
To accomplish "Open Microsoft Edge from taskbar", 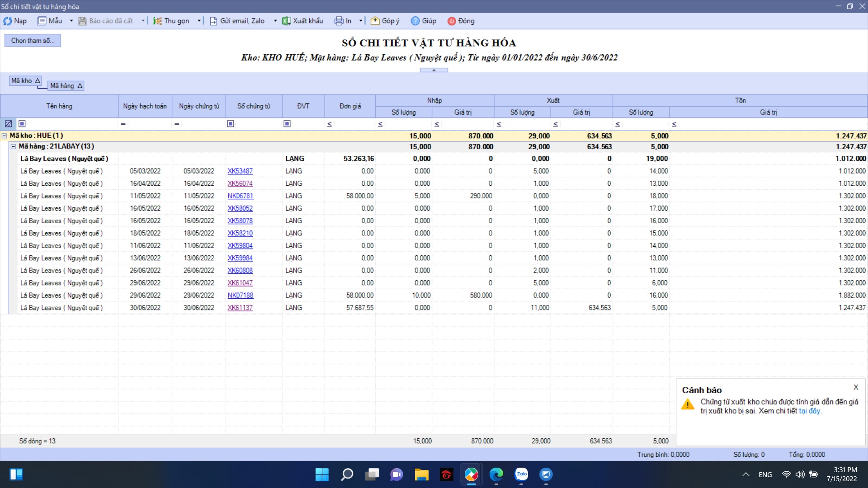I will [x=496, y=474].
